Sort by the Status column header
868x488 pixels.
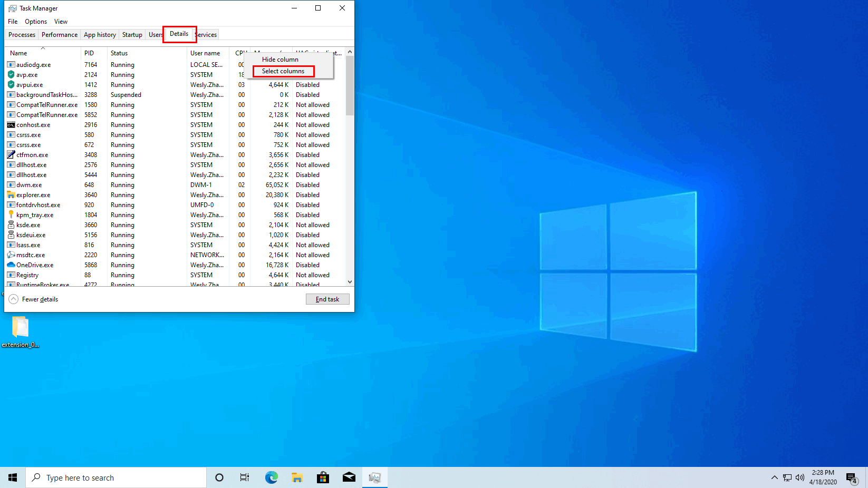tap(147, 53)
